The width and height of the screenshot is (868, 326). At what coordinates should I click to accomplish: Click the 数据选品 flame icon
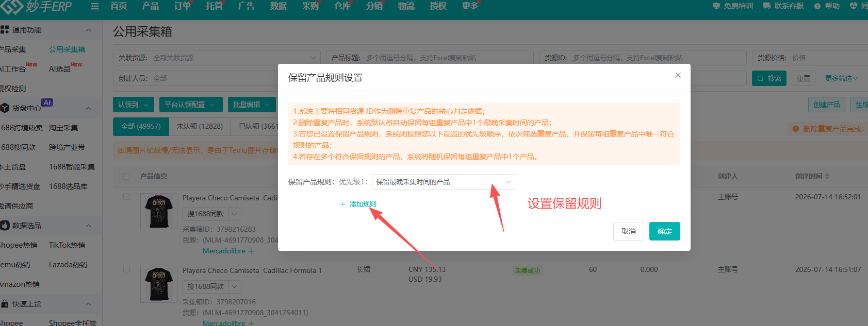coord(5,226)
